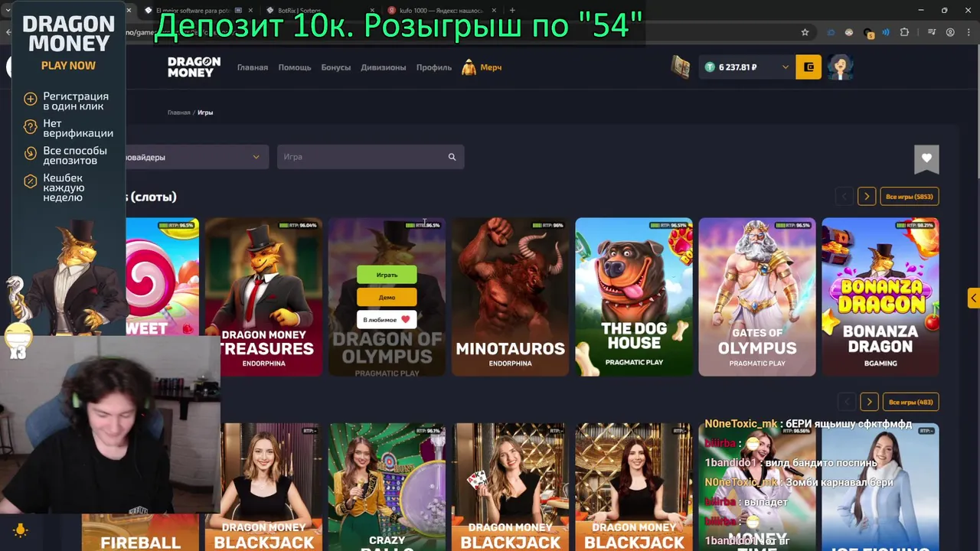Close the kufo 1000 Яндекс tab

click(x=494, y=11)
